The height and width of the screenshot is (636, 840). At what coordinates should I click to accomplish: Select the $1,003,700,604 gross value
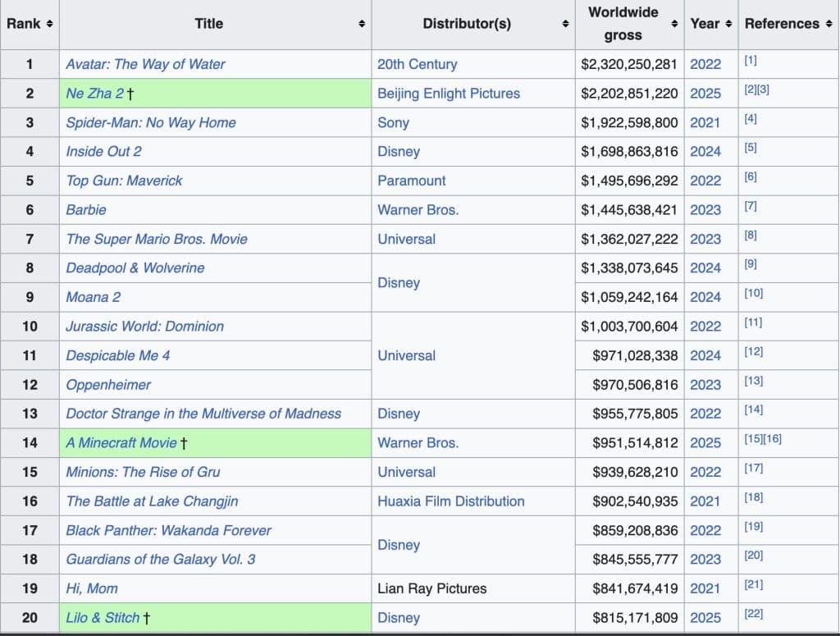[x=629, y=327]
